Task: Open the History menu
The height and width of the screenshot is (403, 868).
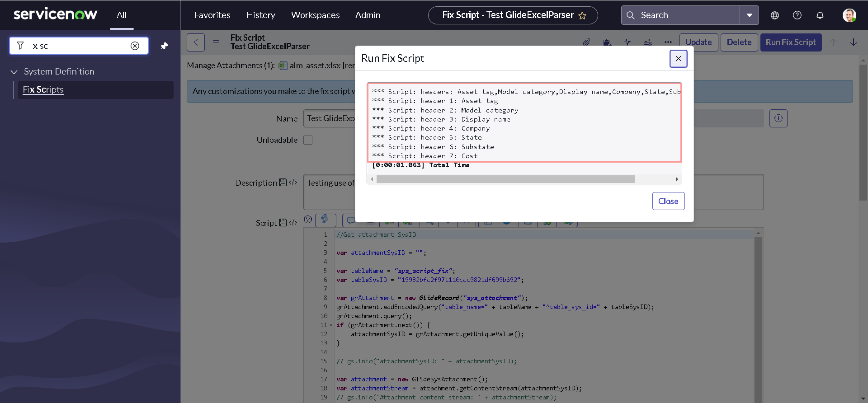Action: [261, 15]
